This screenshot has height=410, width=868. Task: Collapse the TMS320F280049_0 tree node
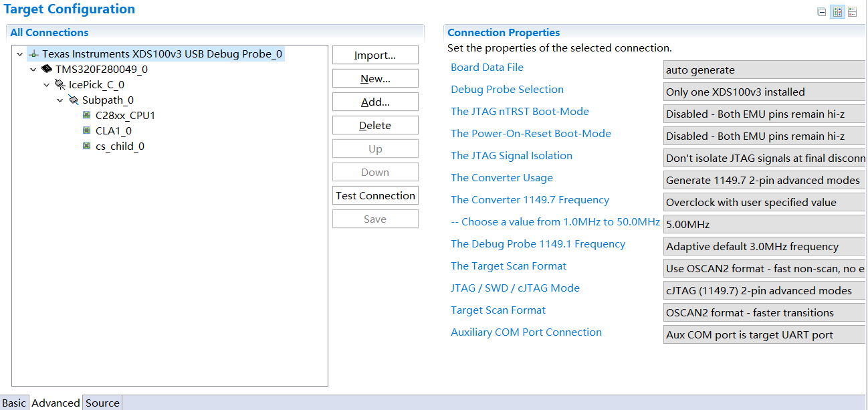point(33,70)
